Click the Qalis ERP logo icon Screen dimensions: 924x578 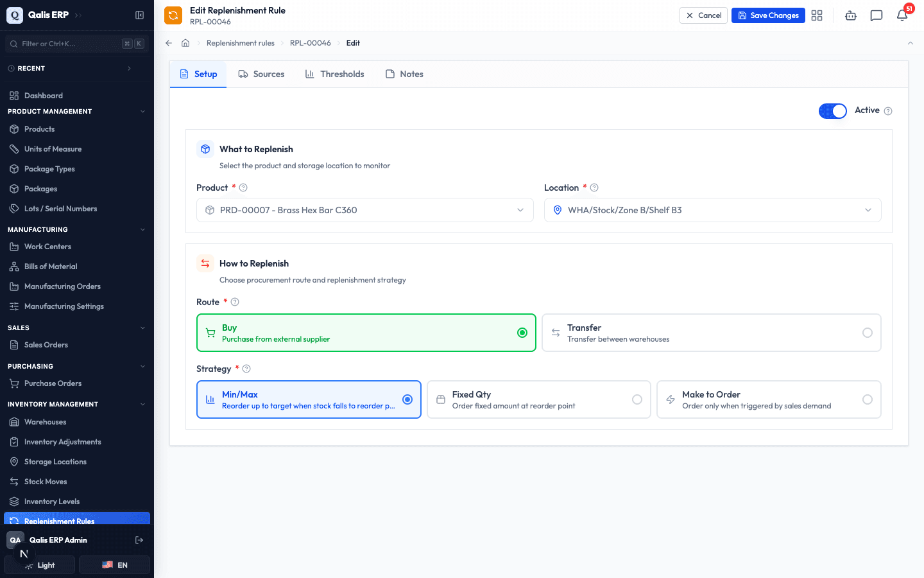coord(15,15)
